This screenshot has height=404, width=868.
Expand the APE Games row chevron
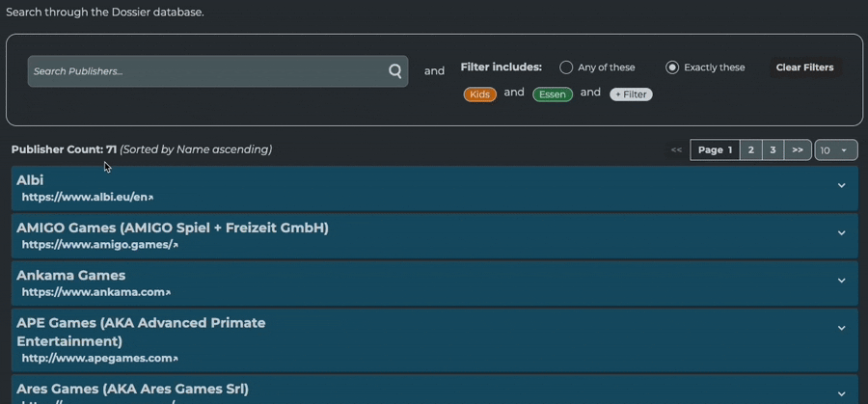click(x=841, y=328)
